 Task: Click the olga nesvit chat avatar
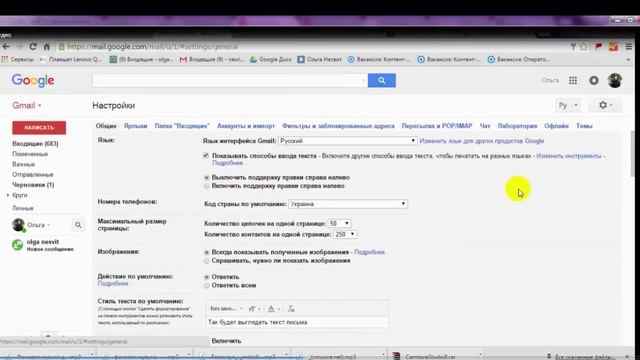pos(17,245)
